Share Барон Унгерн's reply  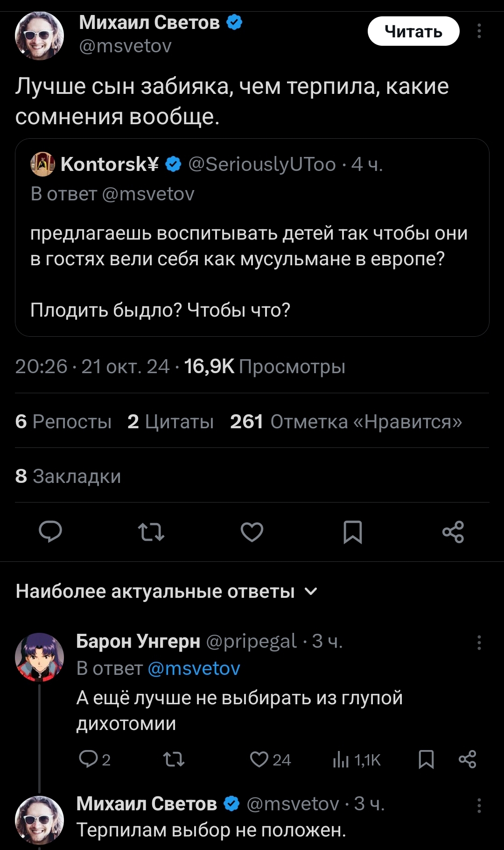[x=467, y=760]
